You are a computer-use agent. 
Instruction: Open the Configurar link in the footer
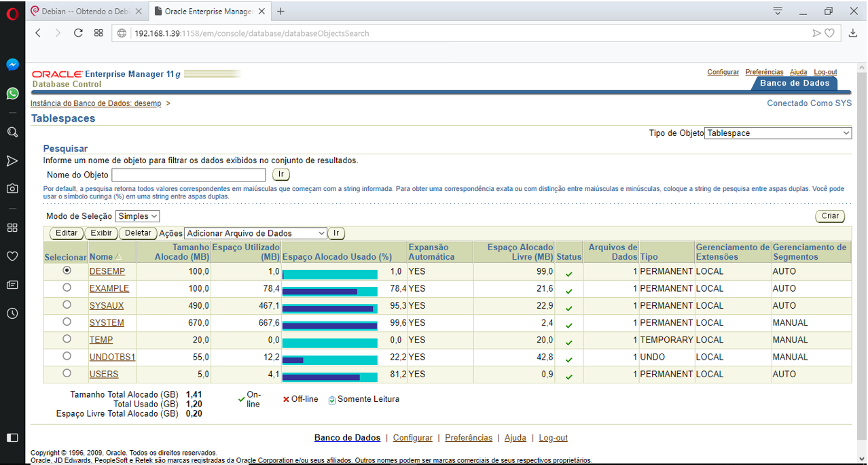point(413,438)
